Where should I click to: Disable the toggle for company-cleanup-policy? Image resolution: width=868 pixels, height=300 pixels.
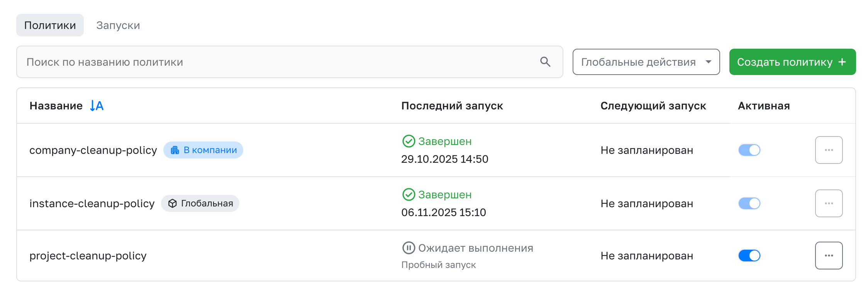(x=749, y=150)
